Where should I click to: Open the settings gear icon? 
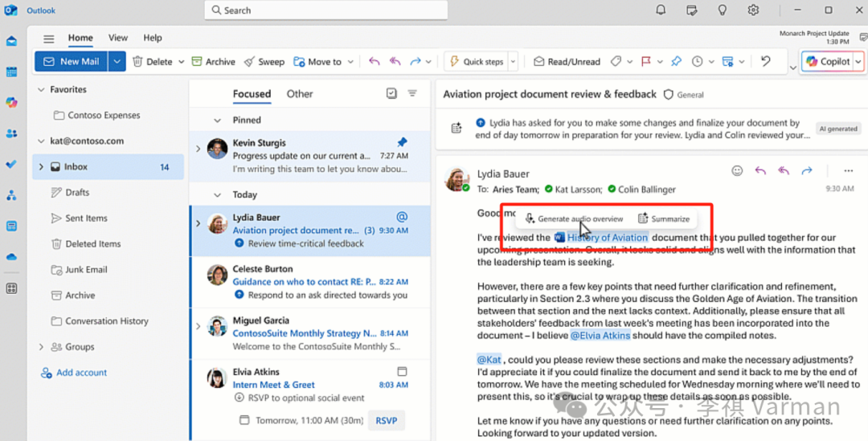(753, 10)
